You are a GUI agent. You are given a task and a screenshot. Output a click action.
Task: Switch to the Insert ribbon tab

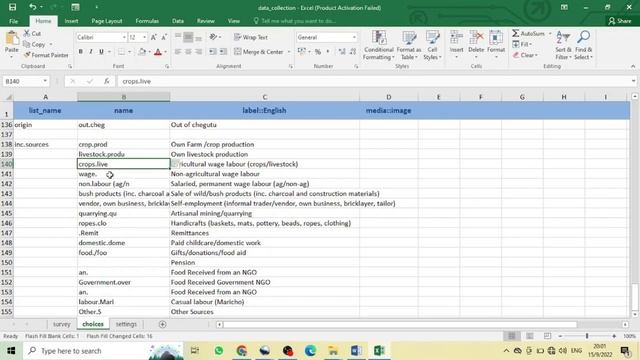pos(71,21)
